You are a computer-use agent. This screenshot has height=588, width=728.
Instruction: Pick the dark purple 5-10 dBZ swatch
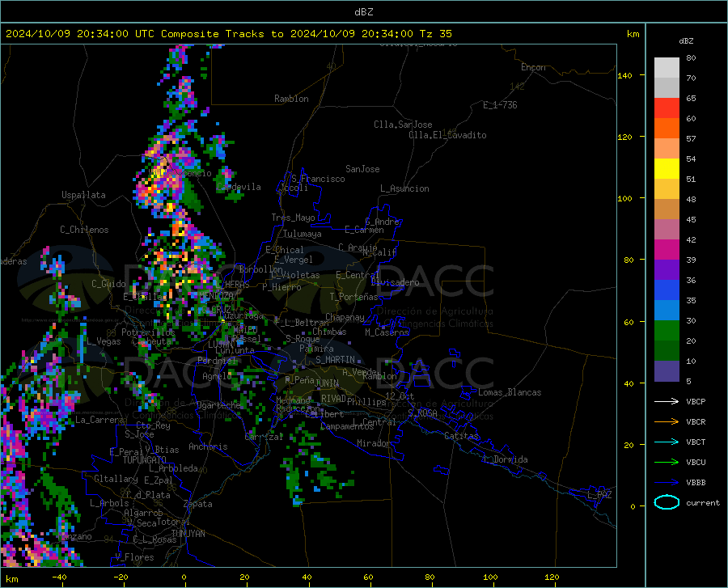coord(667,371)
